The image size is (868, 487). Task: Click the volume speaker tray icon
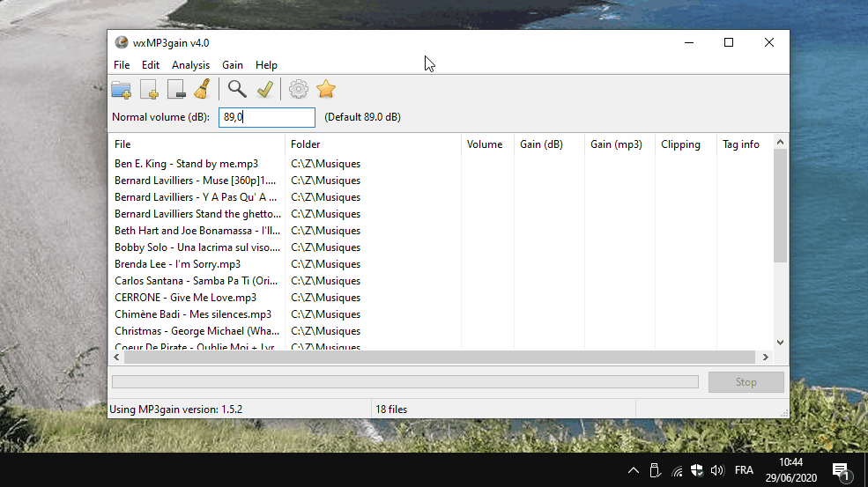(x=717, y=470)
